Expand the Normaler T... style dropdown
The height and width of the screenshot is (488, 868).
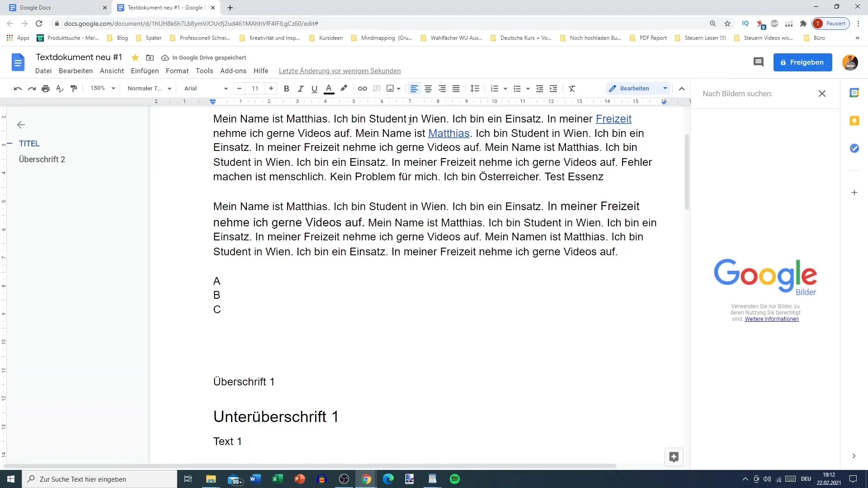pos(170,88)
